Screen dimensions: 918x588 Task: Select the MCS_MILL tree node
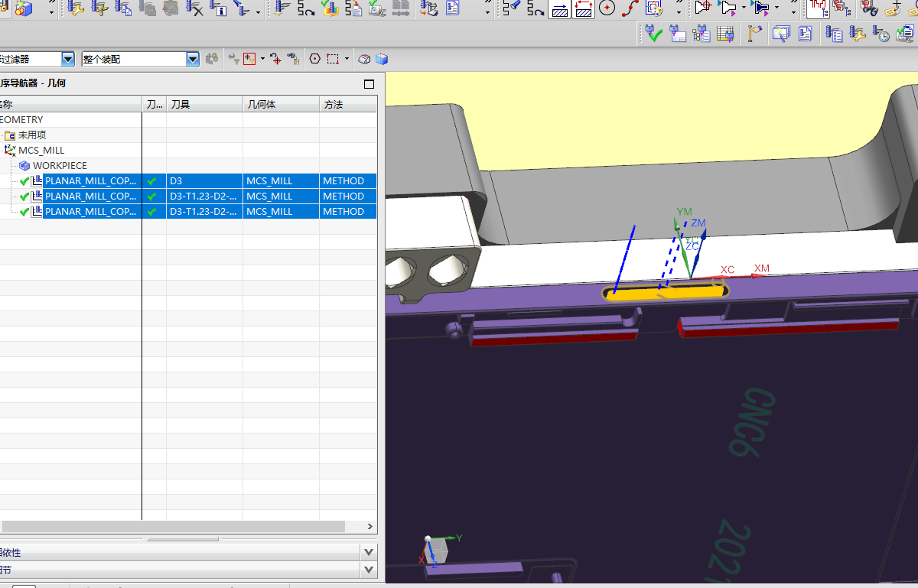point(41,151)
